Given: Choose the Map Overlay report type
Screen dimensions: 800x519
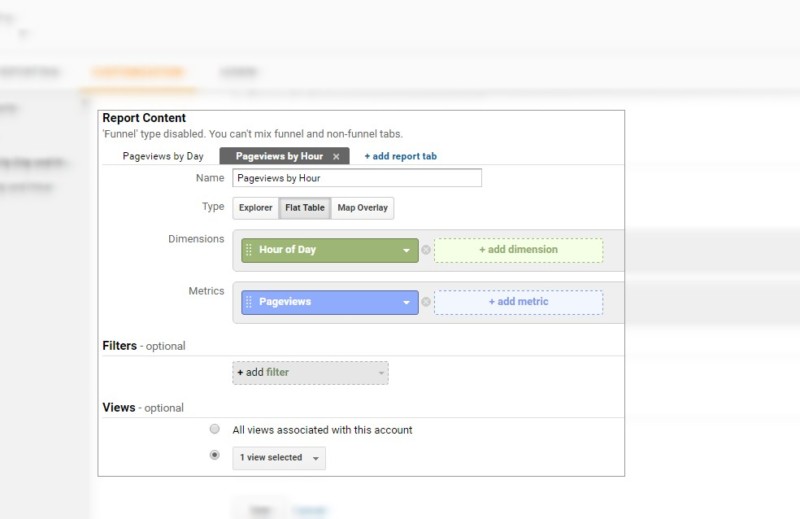Looking at the screenshot, I should click(x=362, y=208).
